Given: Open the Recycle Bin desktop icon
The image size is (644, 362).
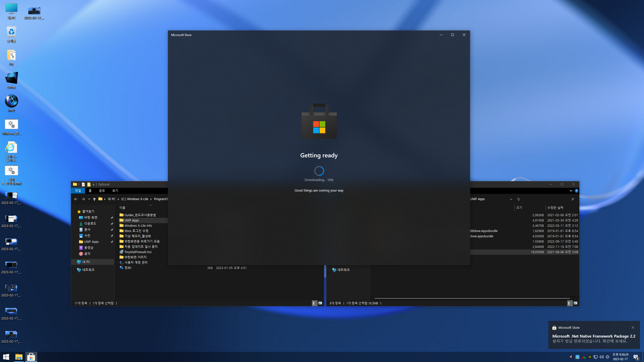Looking at the screenshot, I should coord(11,34).
